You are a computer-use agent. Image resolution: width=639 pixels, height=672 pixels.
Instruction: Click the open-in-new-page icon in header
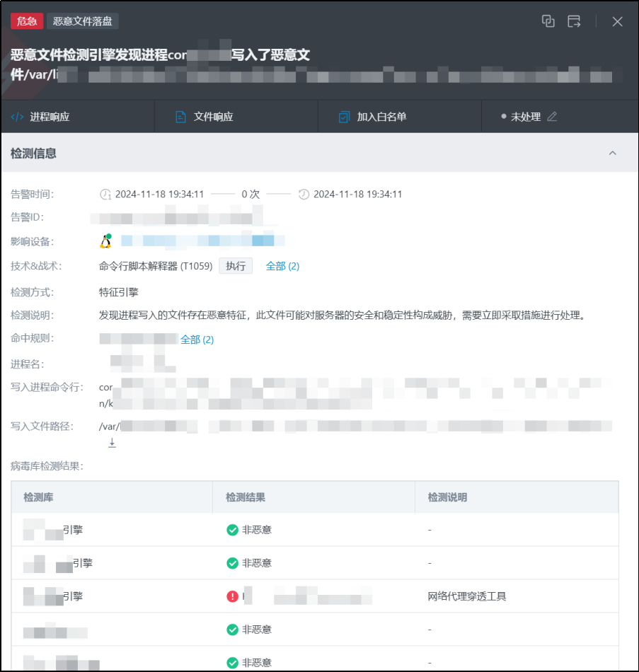click(x=574, y=21)
